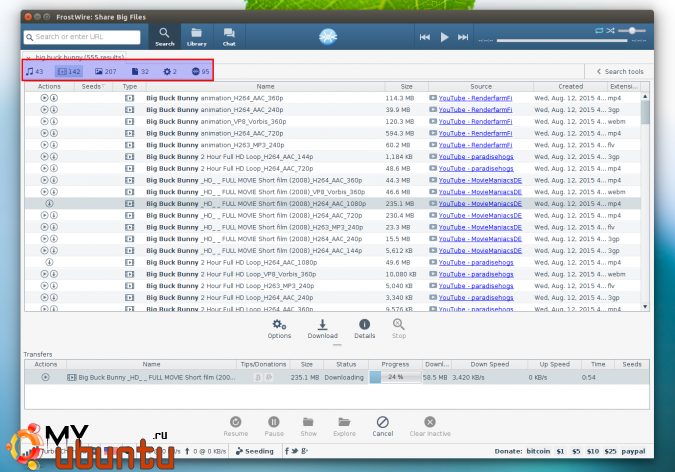The image size is (675, 472).
Task: Start playback with the player Play button
Action: (444, 37)
